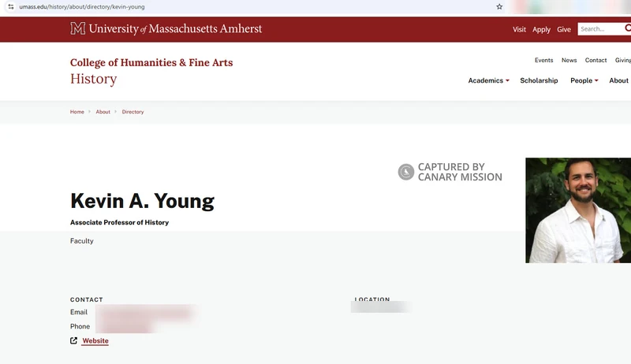Click the Visit link in header
This screenshot has height=364, width=631.
pyautogui.click(x=519, y=29)
